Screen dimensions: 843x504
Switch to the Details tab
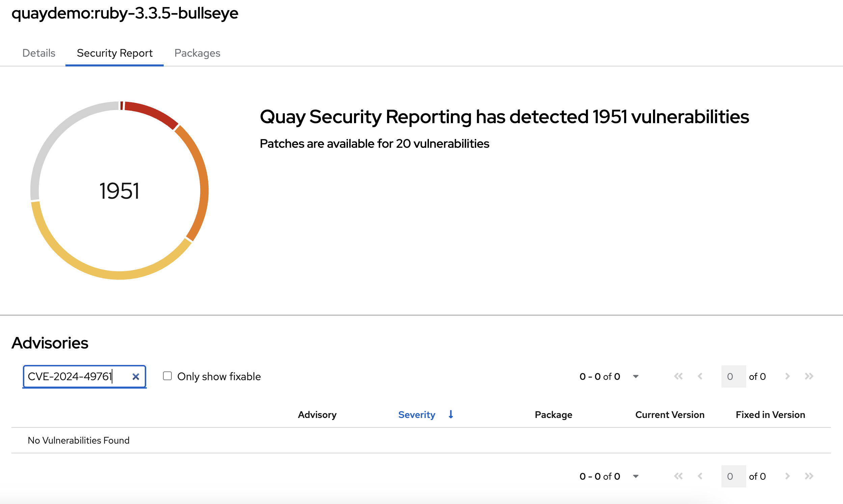coord(39,53)
